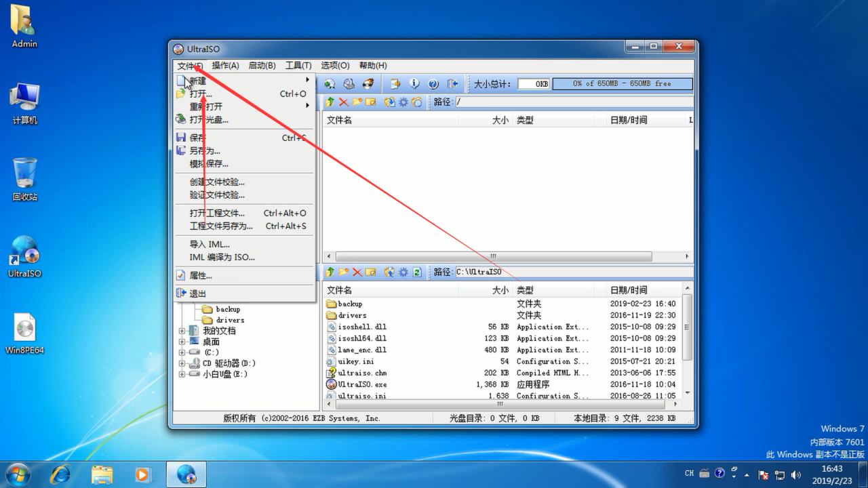Click the burn CD image flame icon
The image size is (868, 488).
[x=368, y=84]
